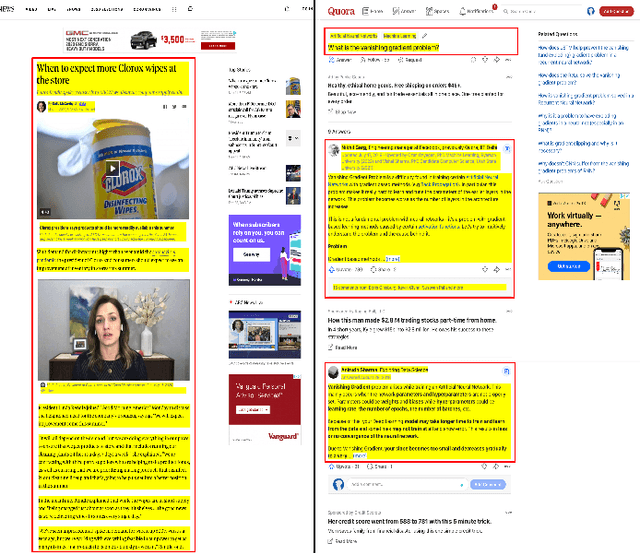The height and width of the screenshot is (553, 640).
Task: Open the AdChoices icon on Work virtually ad
Action: click(x=626, y=195)
